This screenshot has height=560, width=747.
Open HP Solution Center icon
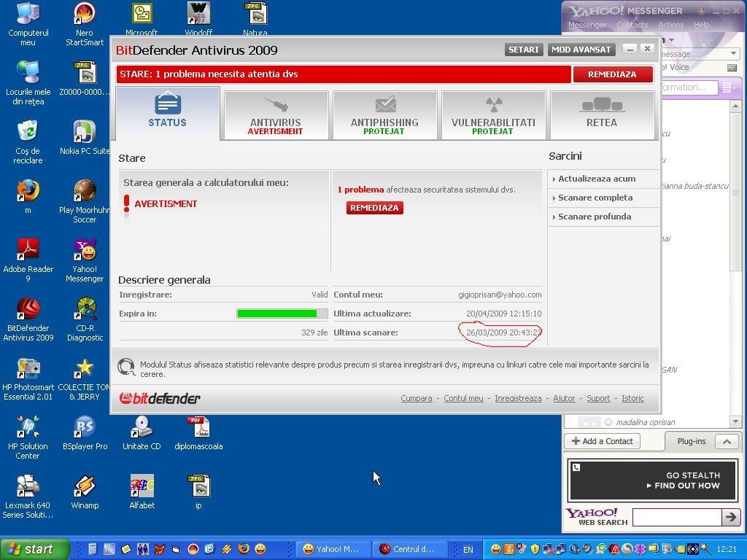[28, 437]
